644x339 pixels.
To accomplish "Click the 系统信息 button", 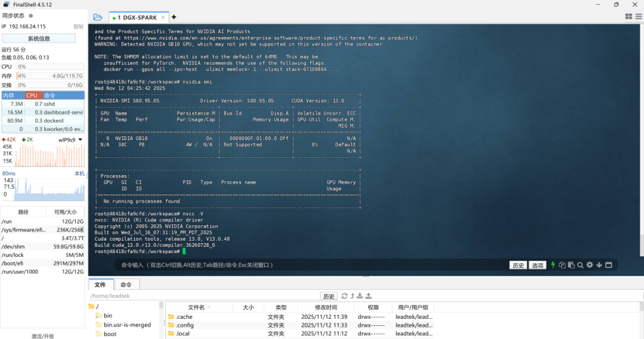I will point(39,38).
